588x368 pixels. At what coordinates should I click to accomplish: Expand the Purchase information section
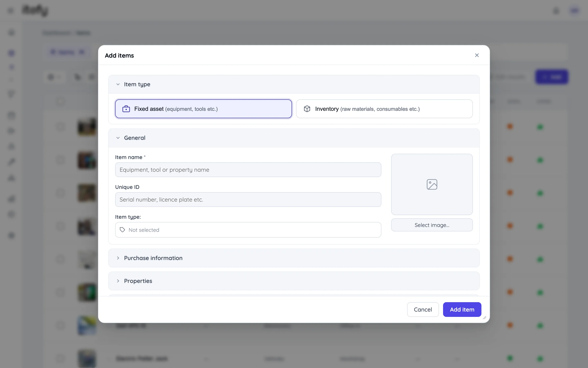click(x=294, y=258)
